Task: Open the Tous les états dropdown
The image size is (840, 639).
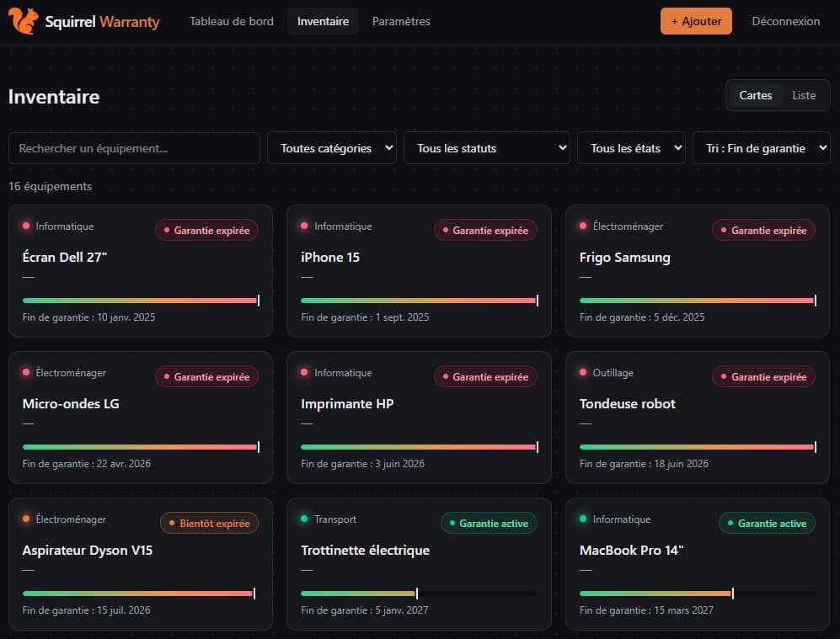Action: coord(631,148)
